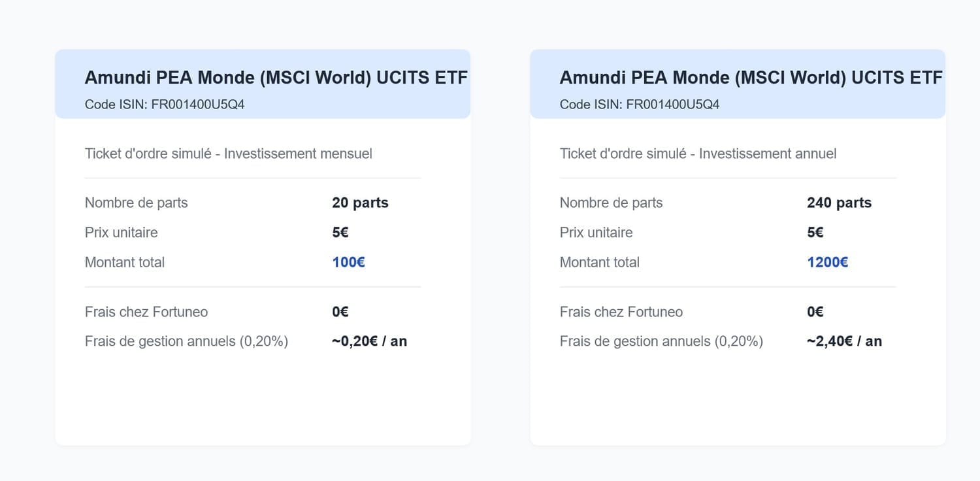Click 'Frais chez Fortuneo' label in monthly card
The image size is (980, 481).
pyautogui.click(x=146, y=312)
